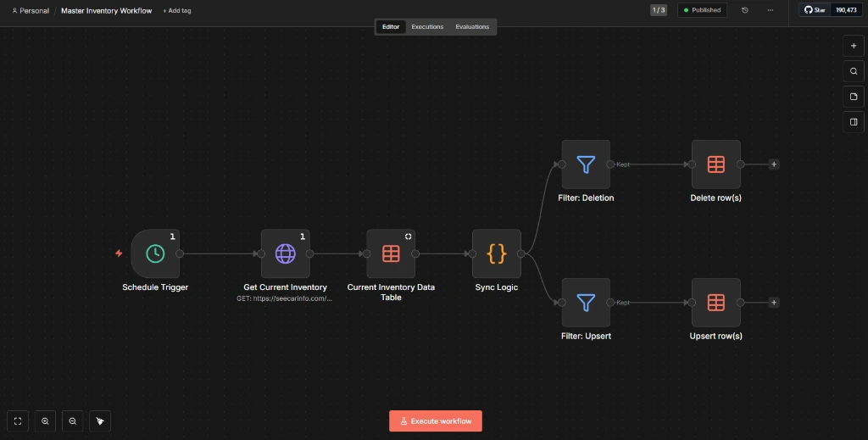Click the Kept label on Filter: Deletion output
The width and height of the screenshot is (868, 440).
click(623, 164)
